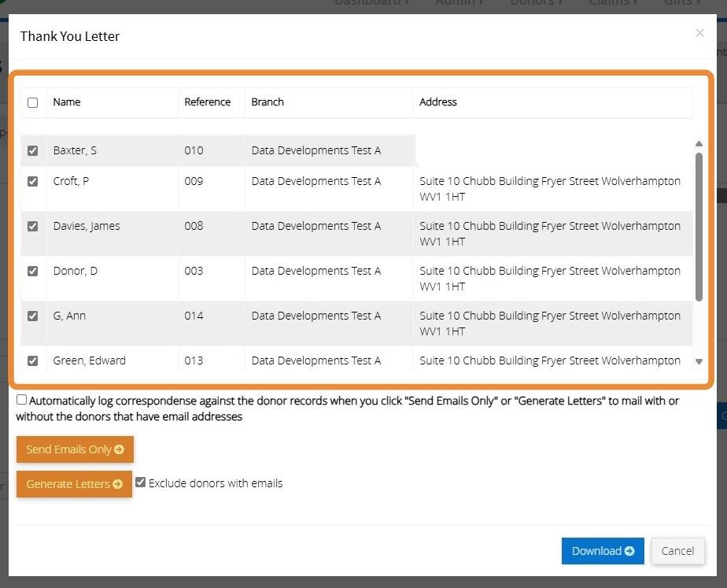The width and height of the screenshot is (727, 588).
Task: Uncheck the Green, Edward row checkbox
Action: (x=32, y=361)
